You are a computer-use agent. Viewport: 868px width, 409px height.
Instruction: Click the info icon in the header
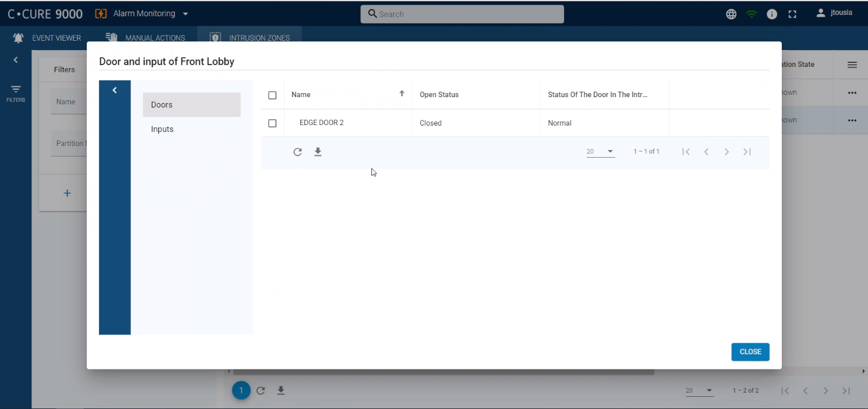(772, 14)
